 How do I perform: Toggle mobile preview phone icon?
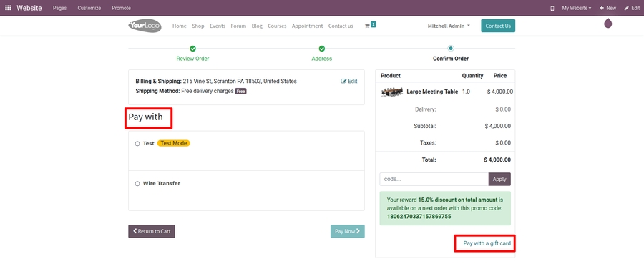552,8
